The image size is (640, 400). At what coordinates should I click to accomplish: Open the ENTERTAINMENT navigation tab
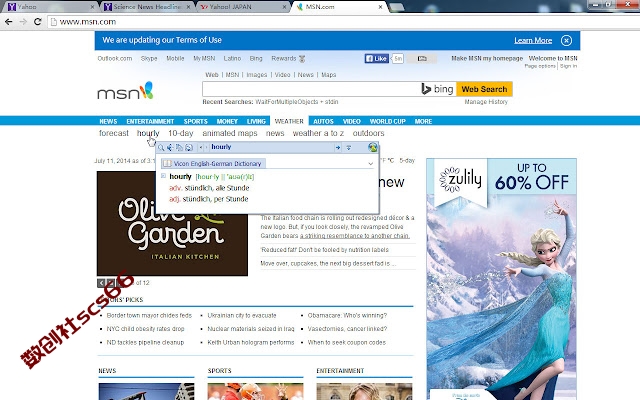pyautogui.click(x=150, y=121)
